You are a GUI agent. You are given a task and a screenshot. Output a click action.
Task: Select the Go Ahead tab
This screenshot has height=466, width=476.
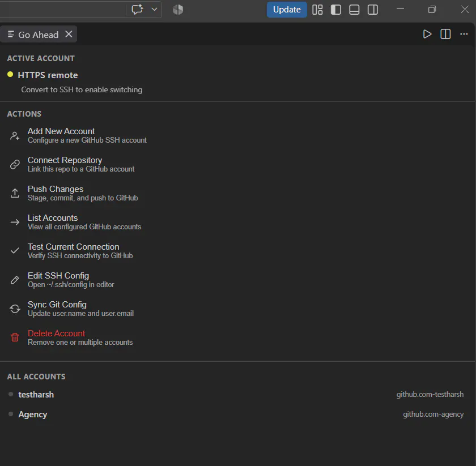pos(39,35)
